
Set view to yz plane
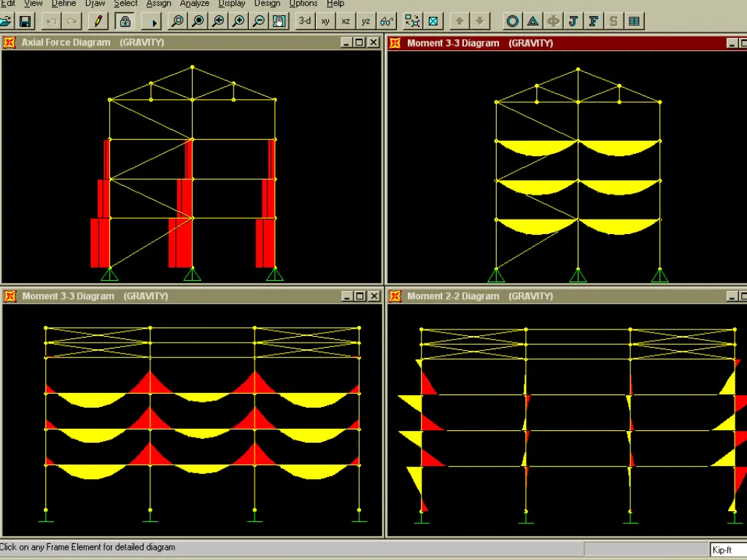(x=366, y=21)
